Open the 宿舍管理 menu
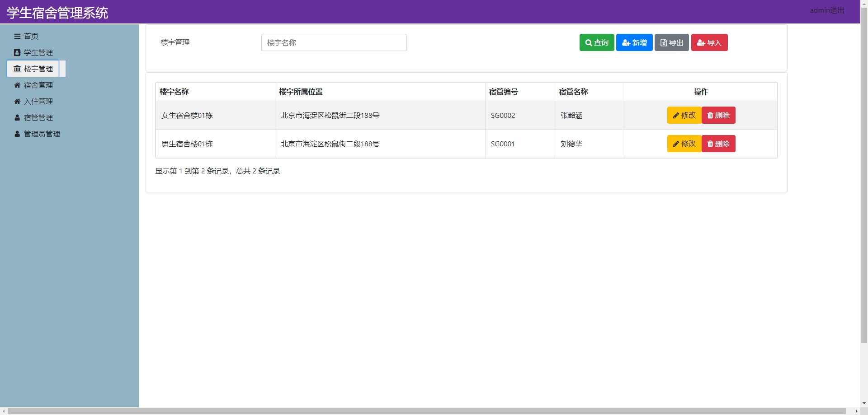Viewport: 868px width, 415px height. point(38,85)
